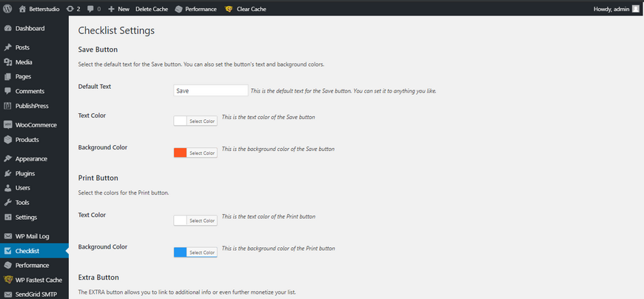The width and height of the screenshot is (644, 299).
Task: Click the Plugins plug icon
Action: point(8,173)
